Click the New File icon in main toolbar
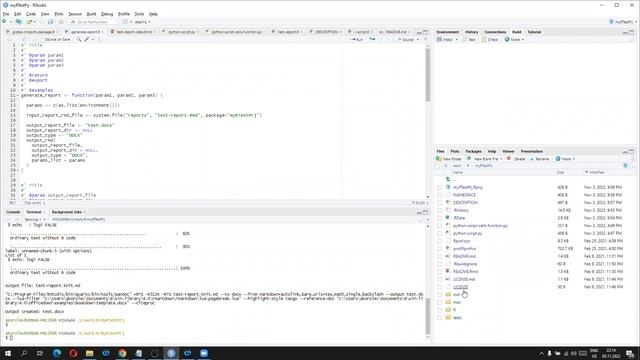 [x=4, y=22]
